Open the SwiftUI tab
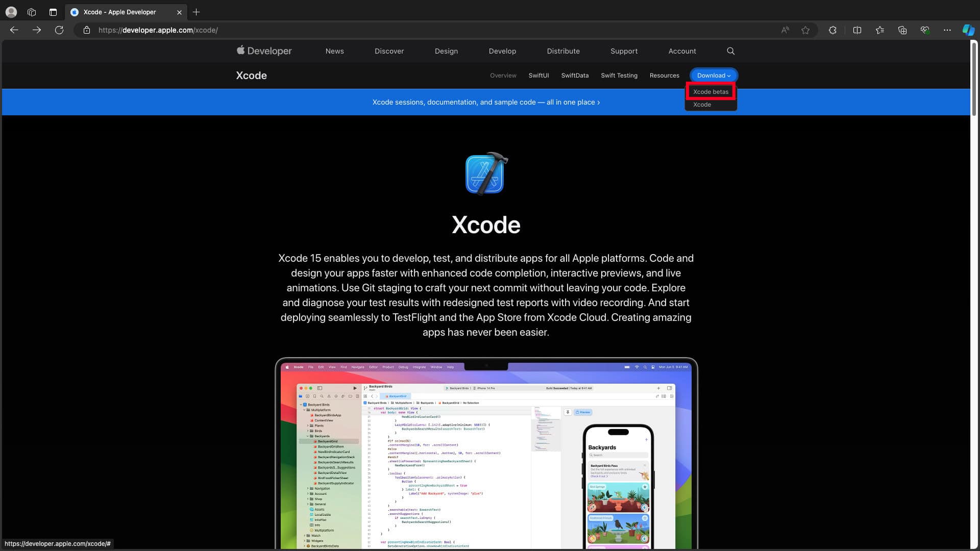The width and height of the screenshot is (980, 551). pyautogui.click(x=538, y=74)
